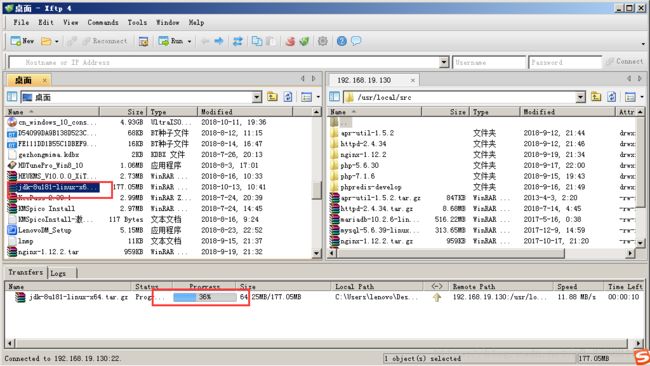
Task: Sort remote files by Type column
Action: click(x=494, y=112)
